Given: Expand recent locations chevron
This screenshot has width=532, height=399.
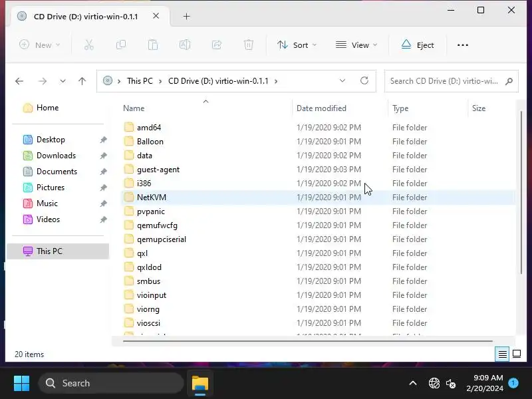Looking at the screenshot, I should click(x=63, y=81).
